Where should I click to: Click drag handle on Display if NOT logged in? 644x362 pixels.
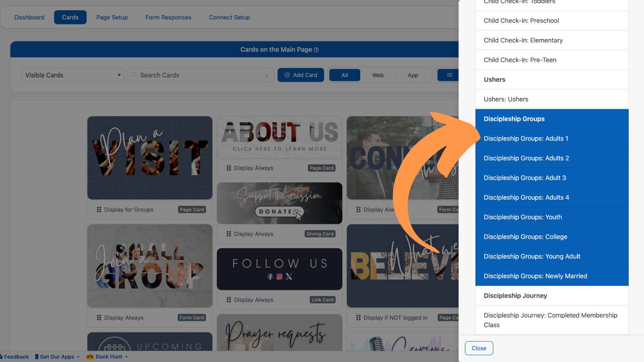[358, 318]
